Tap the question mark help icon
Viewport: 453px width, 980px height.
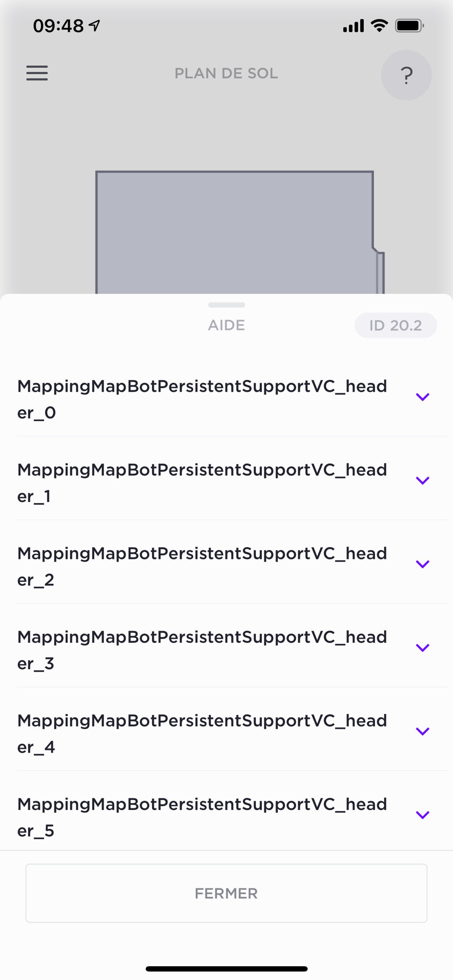(406, 75)
